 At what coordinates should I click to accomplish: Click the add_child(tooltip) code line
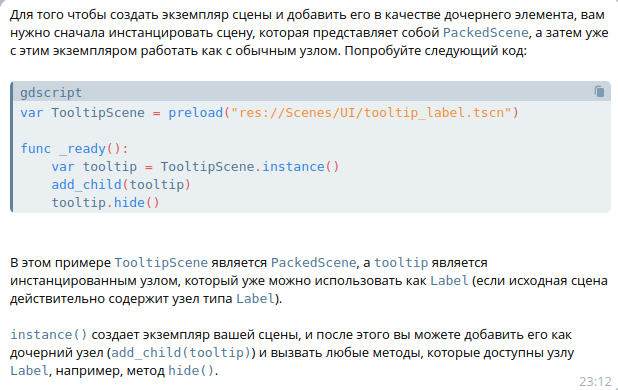coord(121,184)
